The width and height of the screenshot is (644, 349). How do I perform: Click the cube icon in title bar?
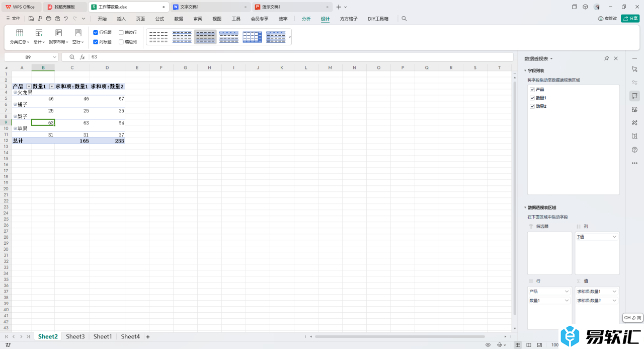point(585,7)
